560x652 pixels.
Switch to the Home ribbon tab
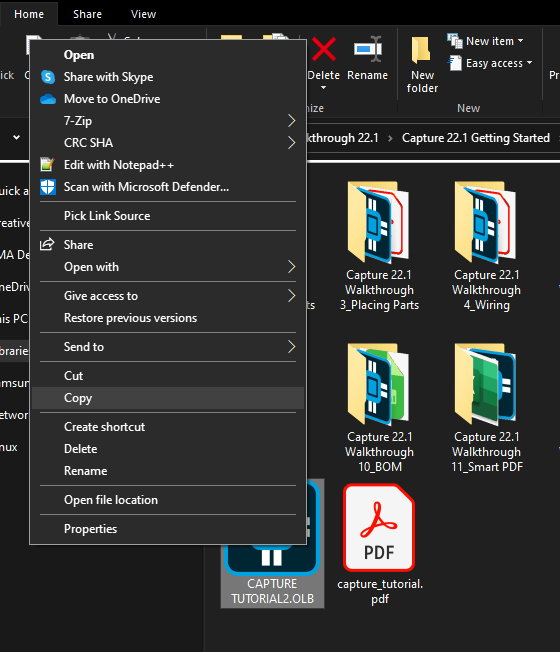(29, 14)
